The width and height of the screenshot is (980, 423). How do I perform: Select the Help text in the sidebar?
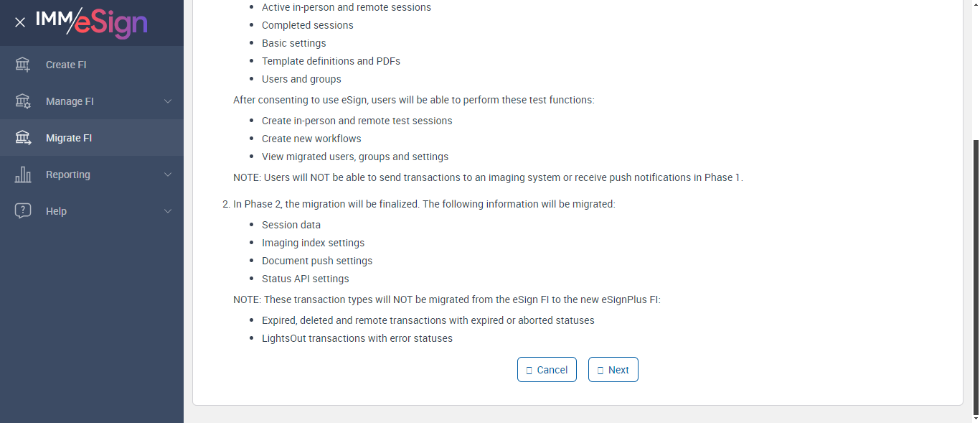pos(56,211)
